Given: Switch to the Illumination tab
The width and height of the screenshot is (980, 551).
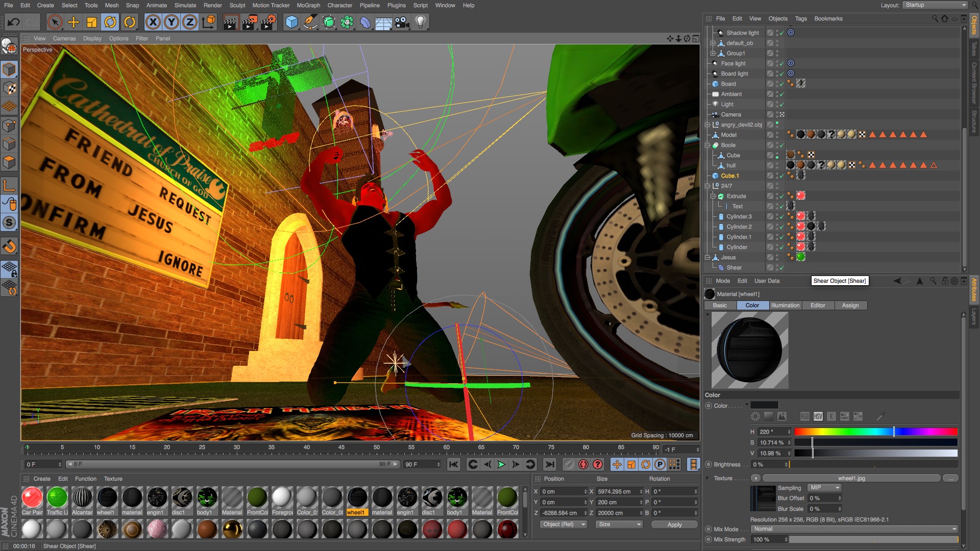Looking at the screenshot, I should click(x=785, y=306).
